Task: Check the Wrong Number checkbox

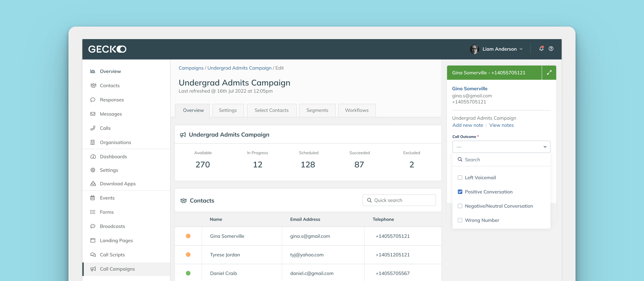Action: (460, 220)
